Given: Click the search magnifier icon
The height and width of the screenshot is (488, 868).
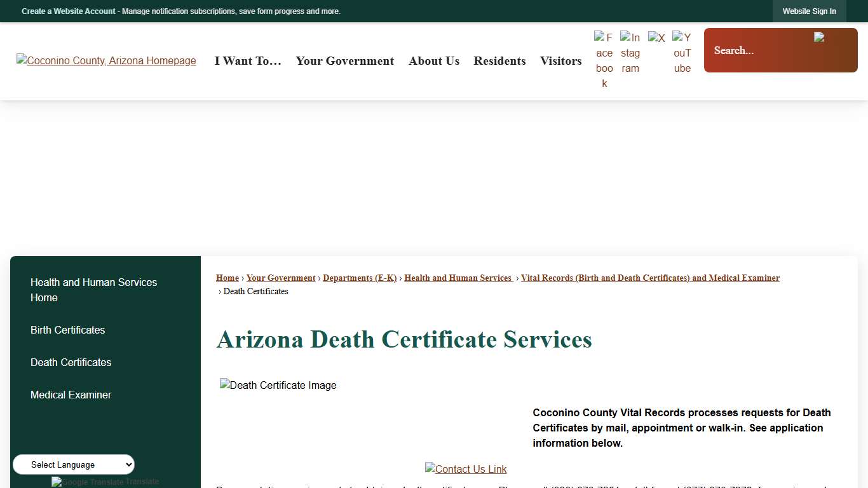Looking at the screenshot, I should point(819,37).
